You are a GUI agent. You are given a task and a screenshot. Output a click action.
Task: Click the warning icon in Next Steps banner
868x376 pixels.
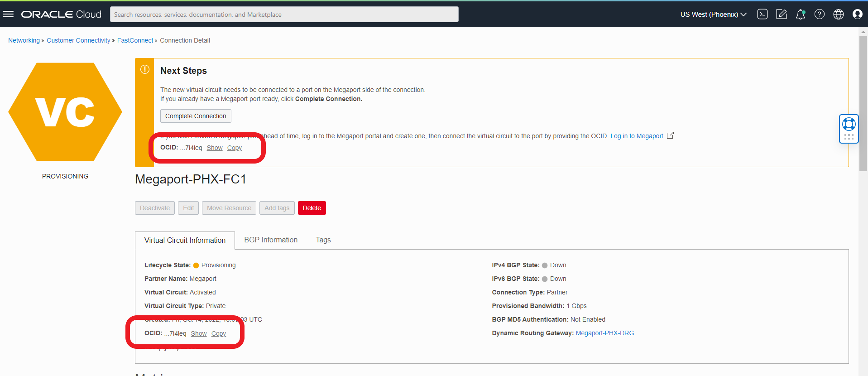145,69
